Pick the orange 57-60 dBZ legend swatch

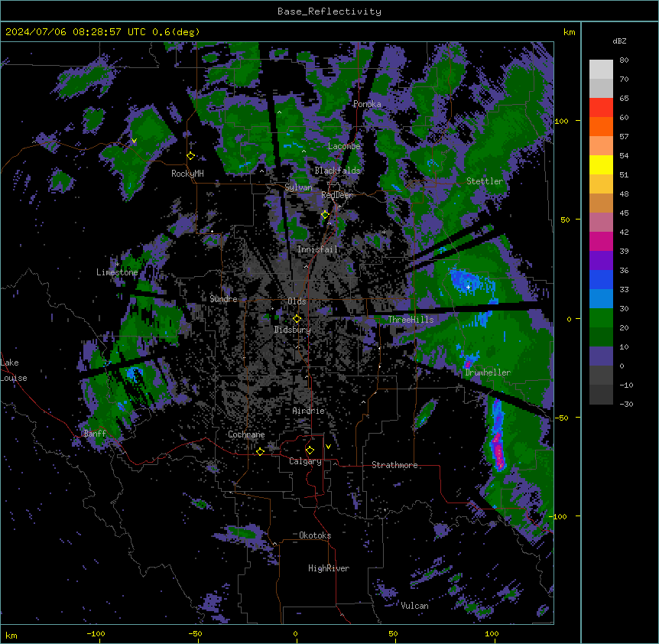click(x=601, y=126)
